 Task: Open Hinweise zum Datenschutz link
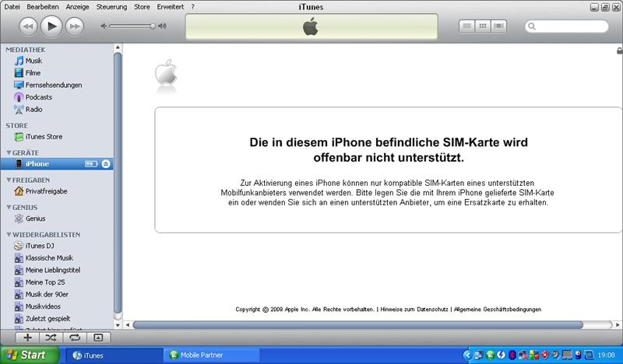(414, 310)
